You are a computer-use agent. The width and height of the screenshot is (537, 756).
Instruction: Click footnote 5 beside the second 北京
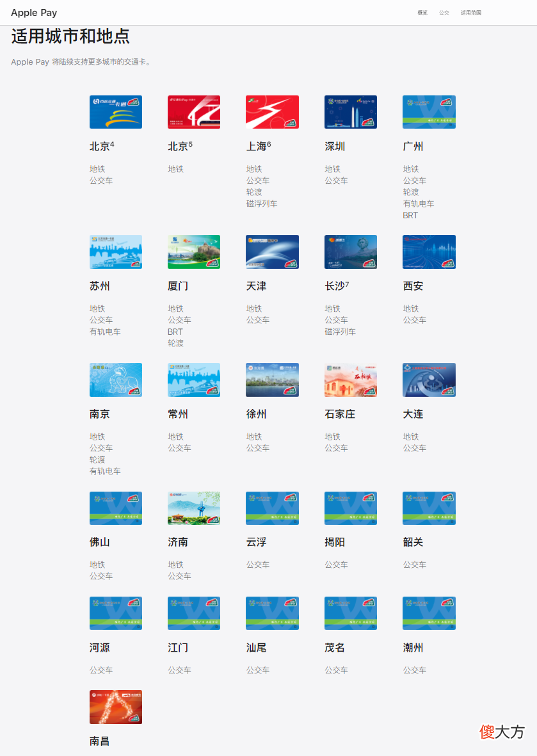[190, 144]
